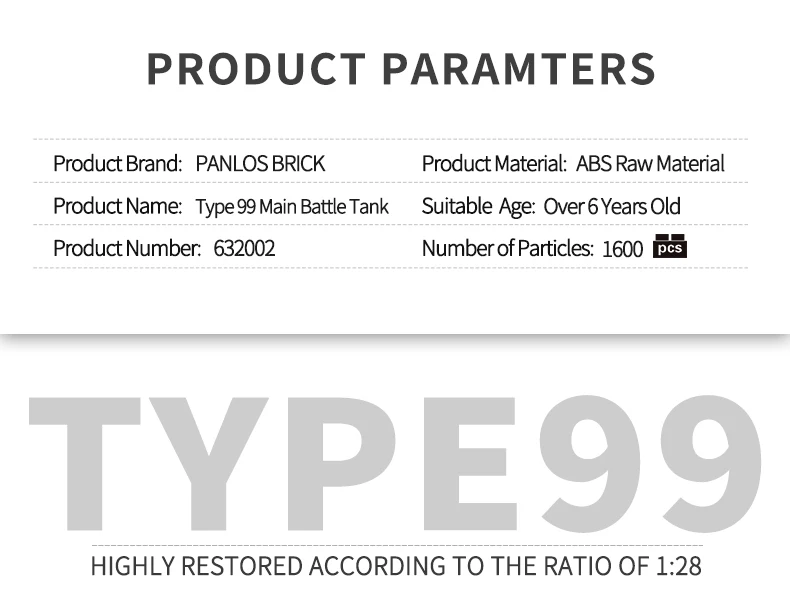Click the ABS Raw Material value
790x610 pixels.
pyautogui.click(x=650, y=163)
